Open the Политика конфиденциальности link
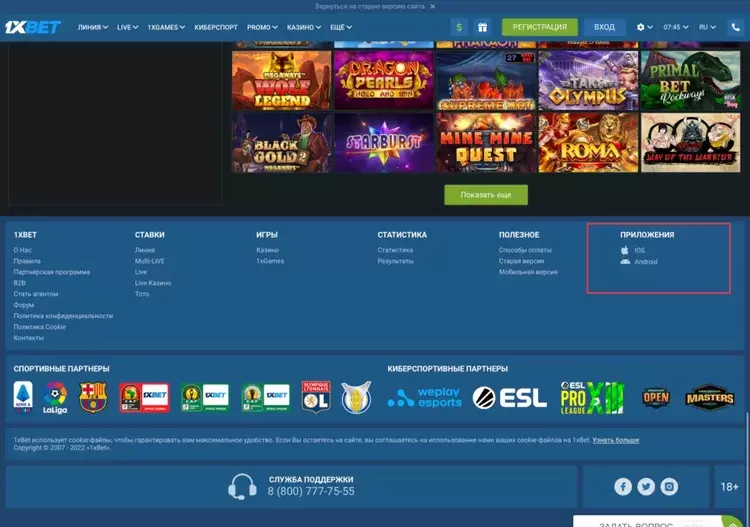The height and width of the screenshot is (527, 750). tap(63, 316)
